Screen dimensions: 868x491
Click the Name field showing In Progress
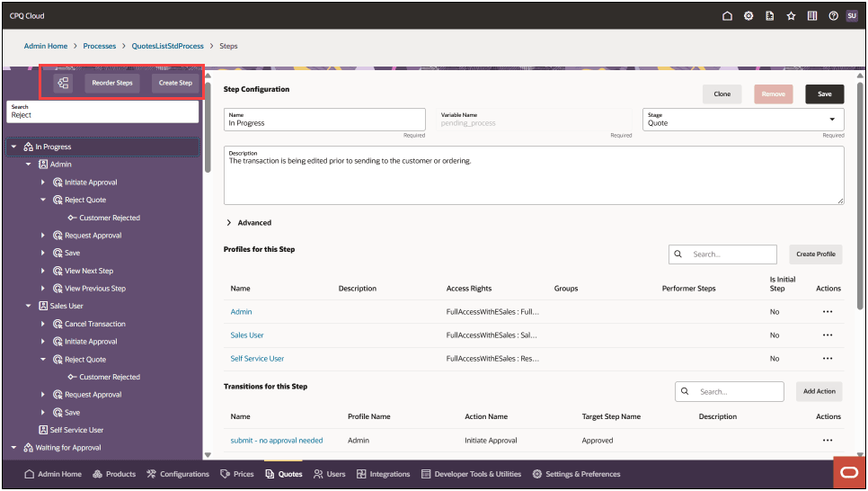324,120
